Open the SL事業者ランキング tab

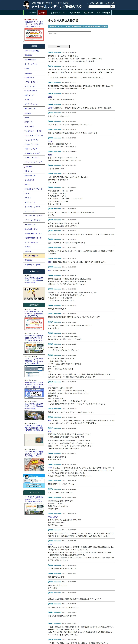(x=57, y=12)
